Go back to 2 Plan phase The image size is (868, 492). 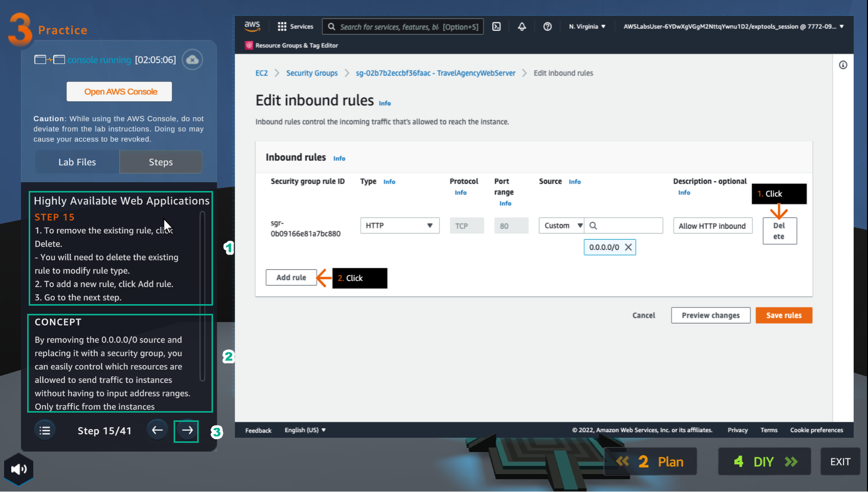(x=650, y=462)
